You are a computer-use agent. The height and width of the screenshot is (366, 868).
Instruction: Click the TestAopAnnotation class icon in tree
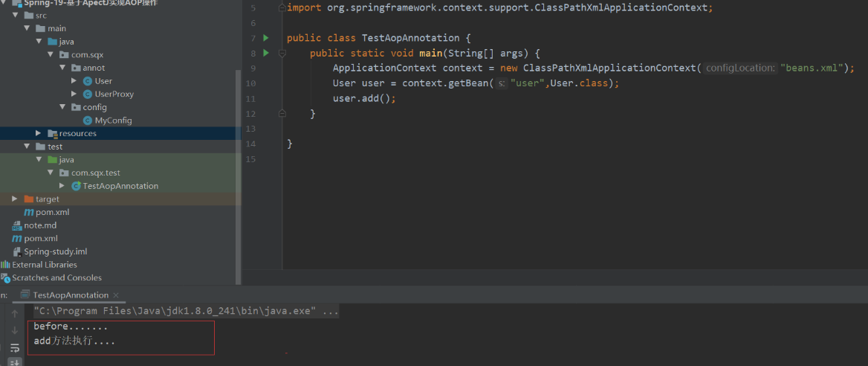77,186
